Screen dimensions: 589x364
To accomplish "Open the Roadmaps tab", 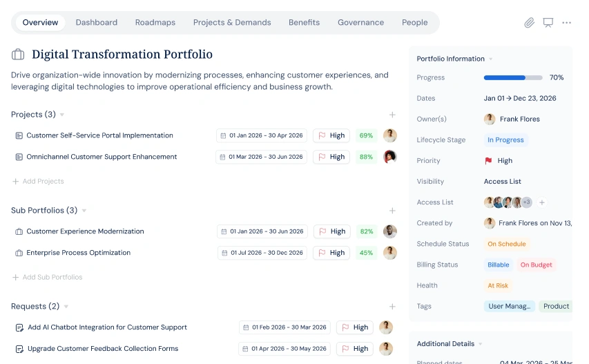I will tap(155, 23).
